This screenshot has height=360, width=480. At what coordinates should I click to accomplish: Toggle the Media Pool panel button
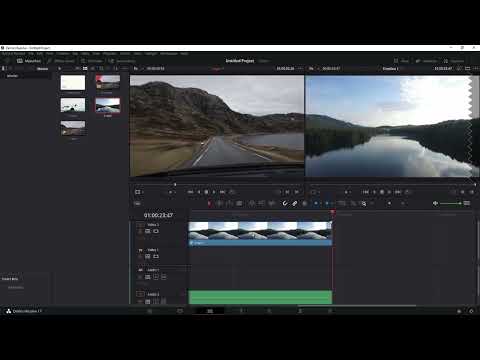(29, 61)
